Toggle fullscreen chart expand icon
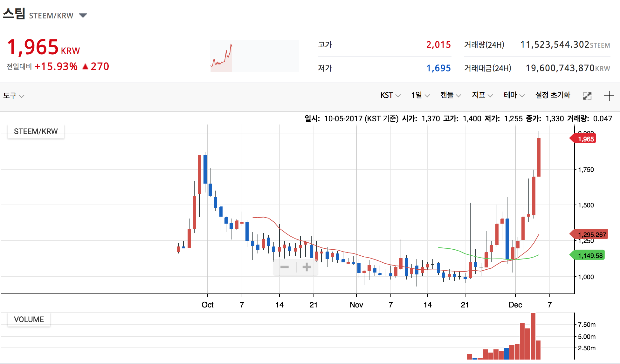Viewport: 620px width, 364px height. (x=587, y=96)
